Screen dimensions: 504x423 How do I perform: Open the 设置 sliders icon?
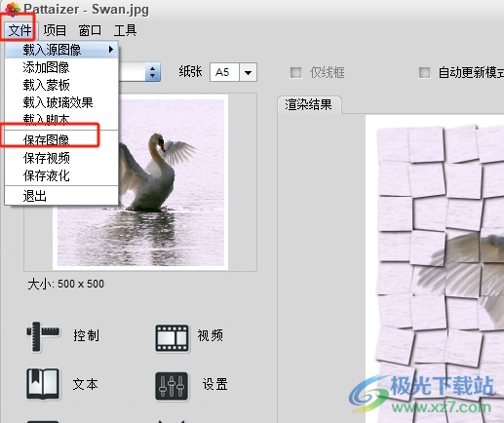coord(172,386)
